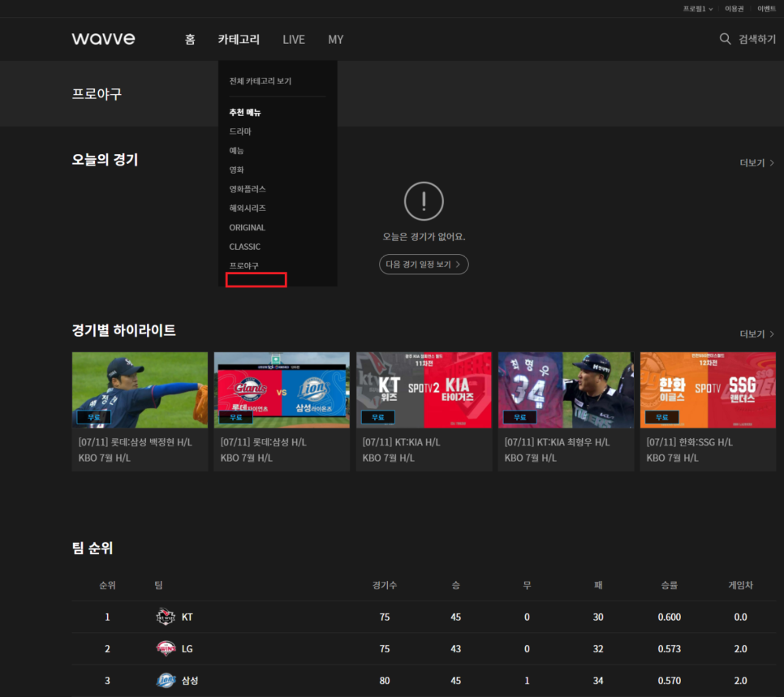
Task: Click the search magnifier icon
Action: coord(725,39)
